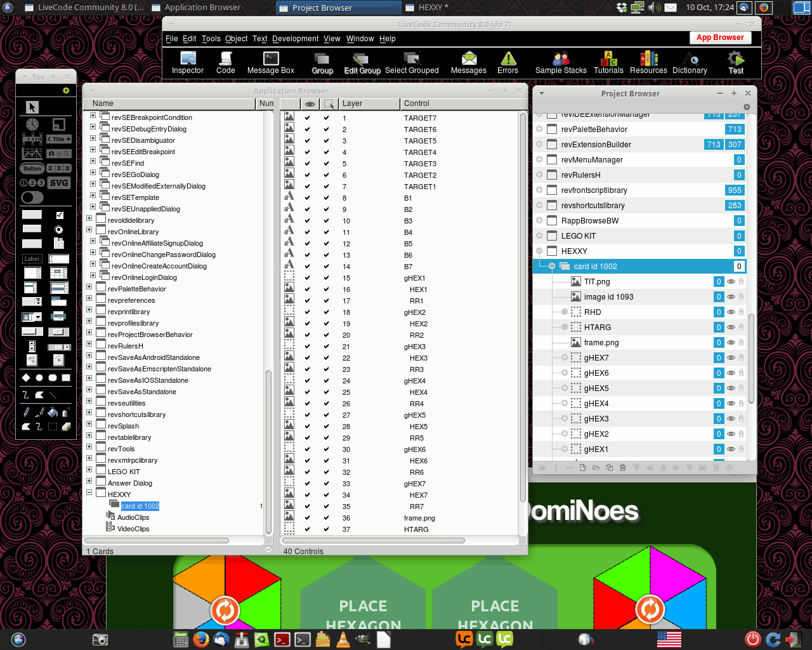Expand the LEGO KIT stack tree node
This screenshot has width=812, height=650.
point(89,470)
